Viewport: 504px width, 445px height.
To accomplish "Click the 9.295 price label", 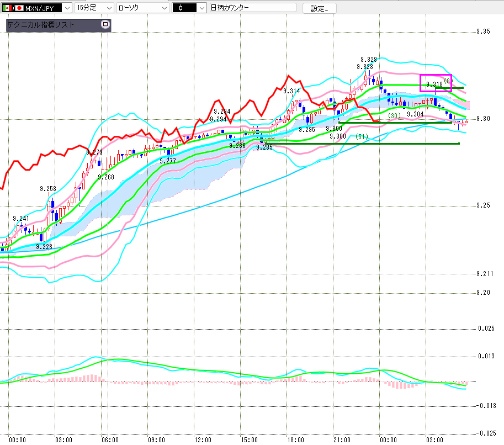I will point(307,130).
